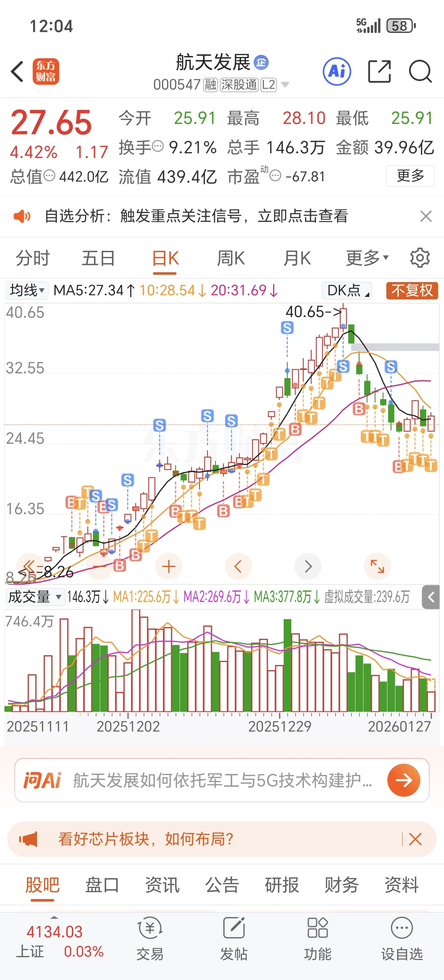Open search with magnifier icon

(420, 71)
